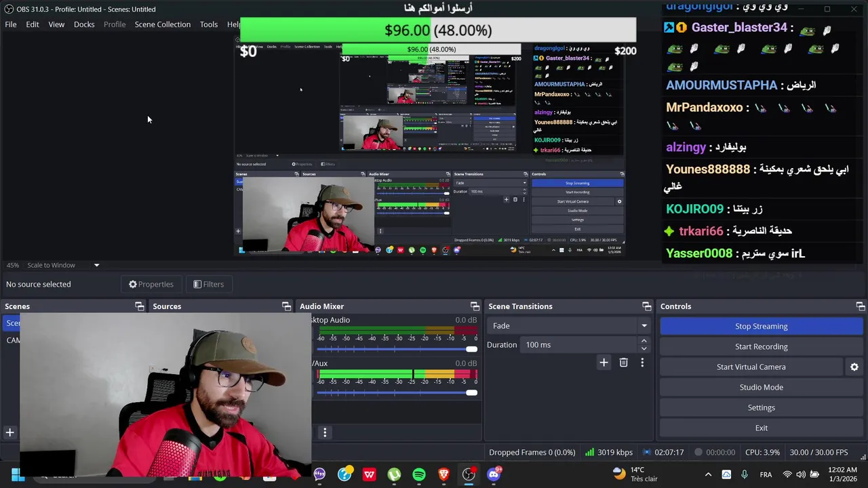Float the Controls dock
This screenshot has height=488, width=868.
point(860,306)
